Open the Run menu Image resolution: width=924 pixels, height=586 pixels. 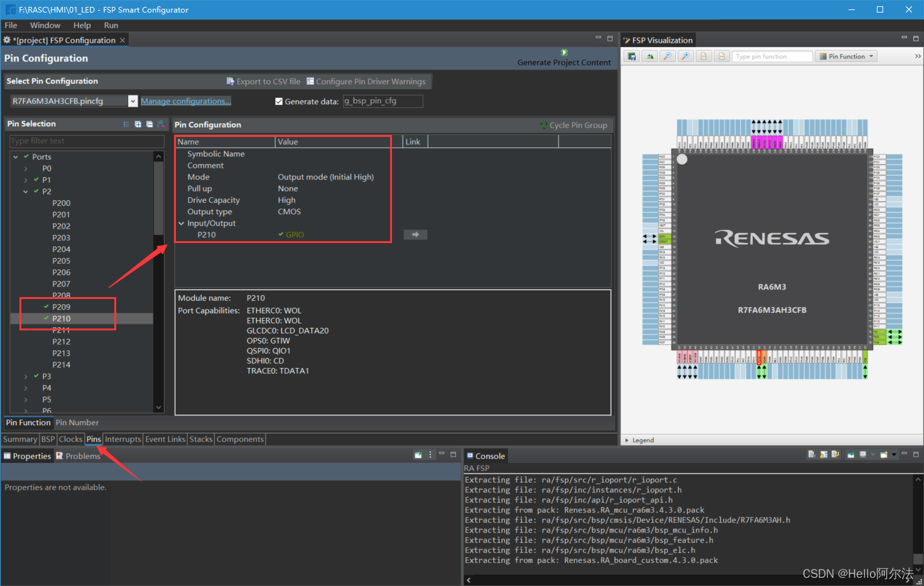point(111,25)
